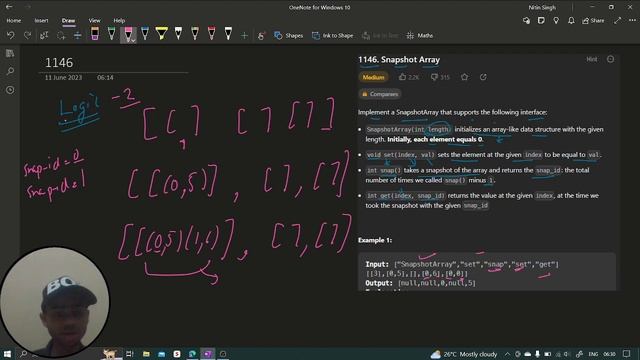Screen dimensions: 640x360
Task: Open the Maths assistant
Action: [x=420, y=36]
